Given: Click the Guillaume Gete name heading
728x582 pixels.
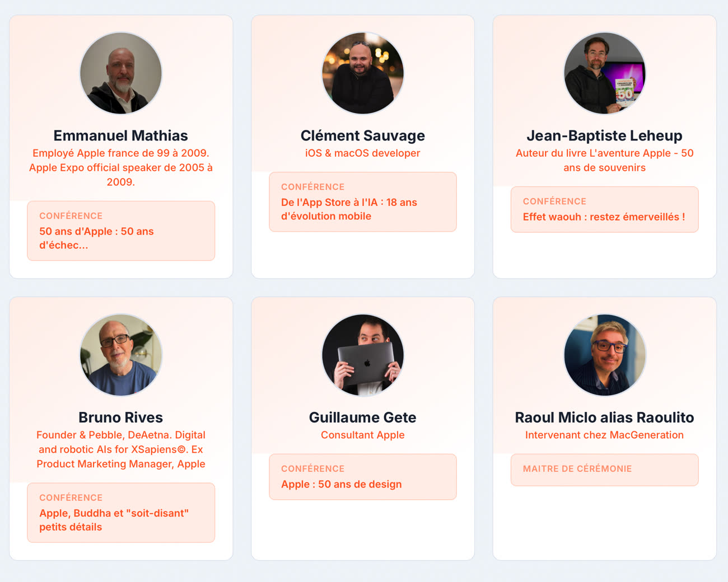Looking at the screenshot, I should 363,417.
